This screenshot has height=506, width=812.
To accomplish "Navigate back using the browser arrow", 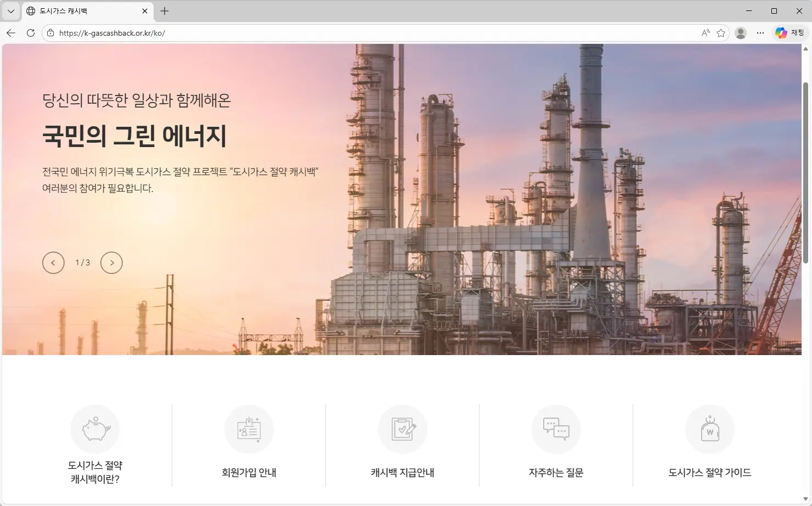I will click(10, 32).
